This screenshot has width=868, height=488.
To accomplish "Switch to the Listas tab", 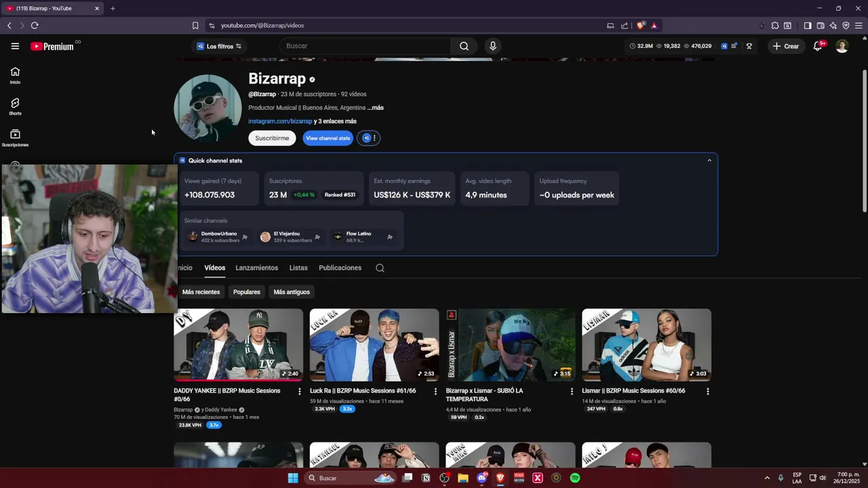I will pyautogui.click(x=298, y=268).
